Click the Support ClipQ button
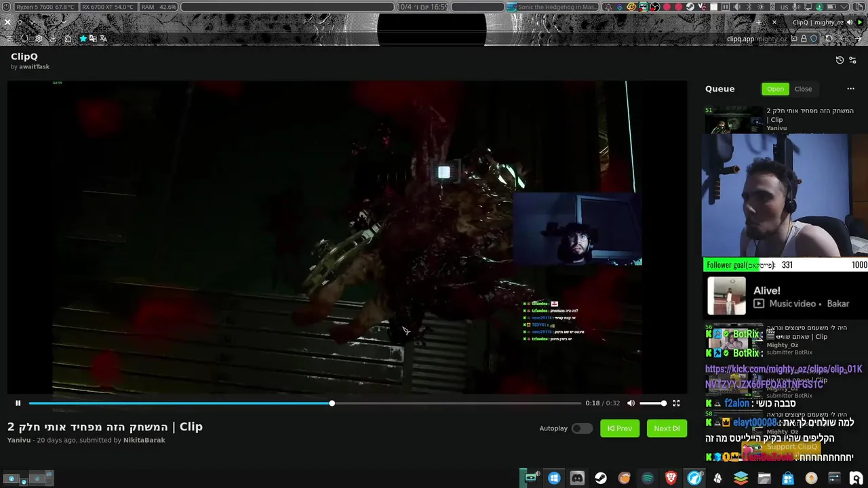Screen dimensions: 868x488 (x=781, y=447)
